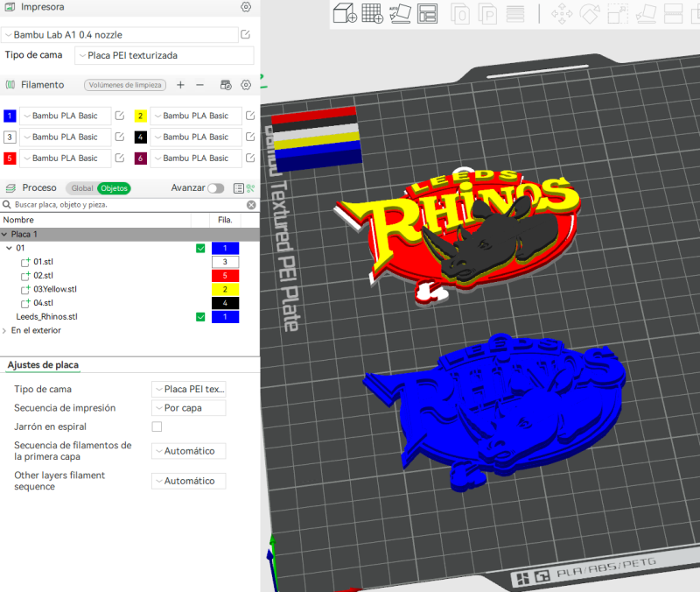Edit the Bambu Lab A1 printer preset
The width and height of the screenshot is (700, 592).
(246, 34)
